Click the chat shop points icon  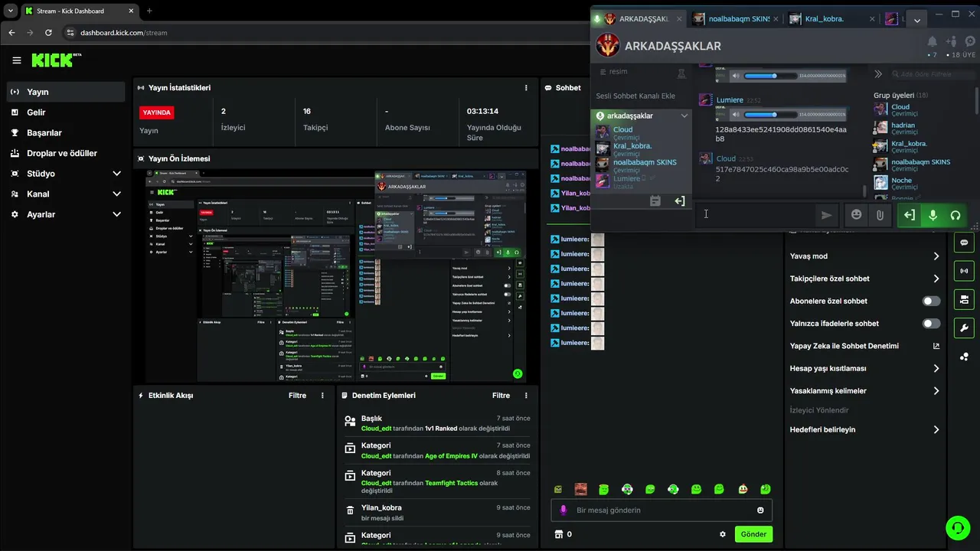[559, 534]
